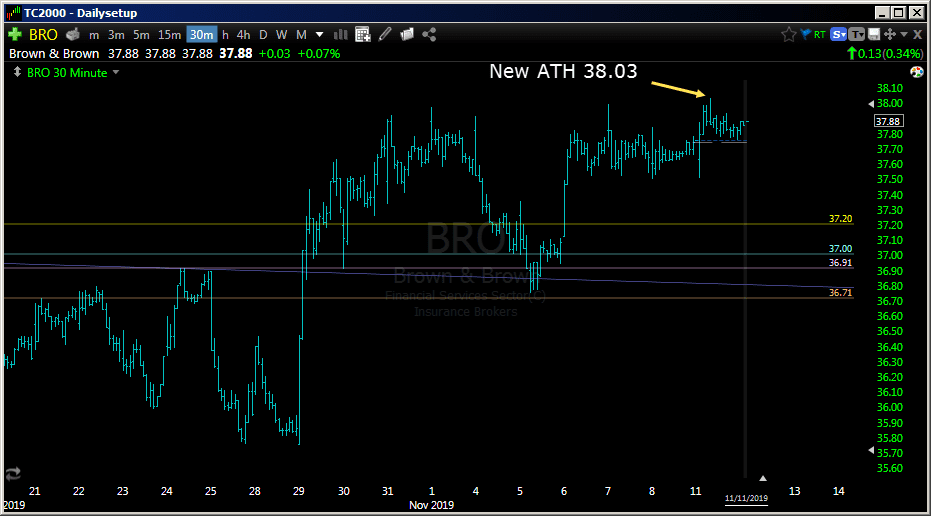Click the 35.60 price scale label
Screen dimensions: 931x516
tap(889, 468)
